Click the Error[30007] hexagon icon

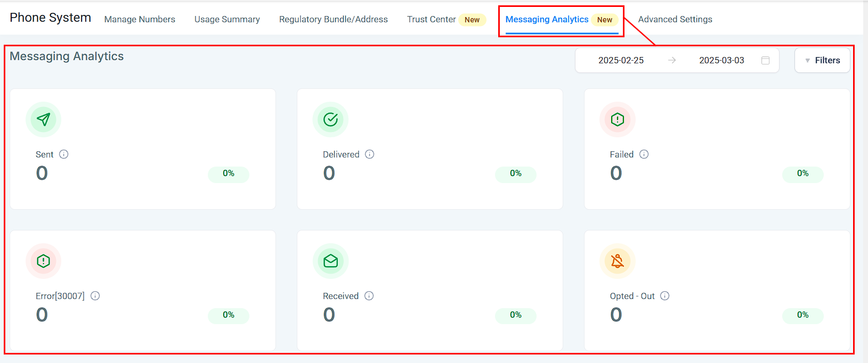(x=44, y=261)
